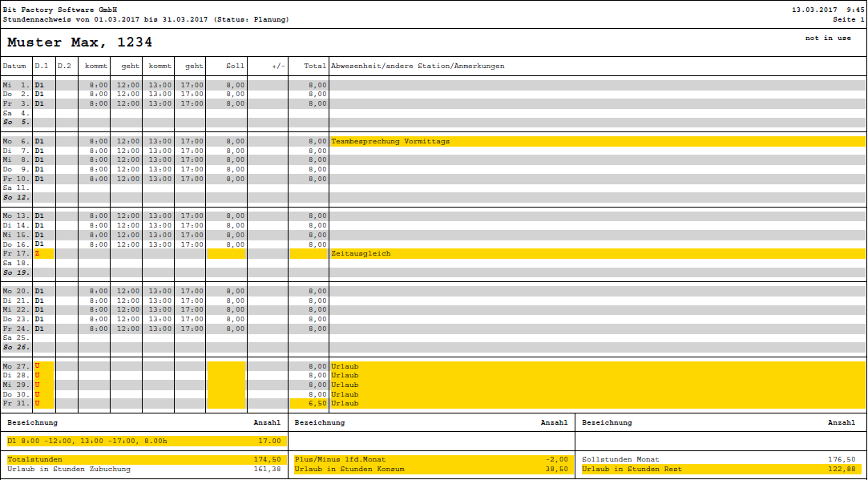Select the Totalstunden summary row
The image size is (868, 480).
point(144,459)
